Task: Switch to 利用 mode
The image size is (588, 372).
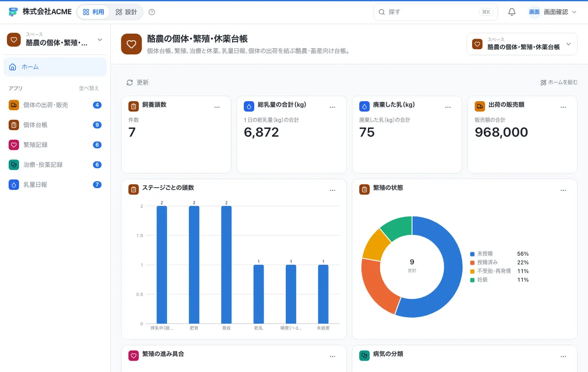Action: [94, 12]
